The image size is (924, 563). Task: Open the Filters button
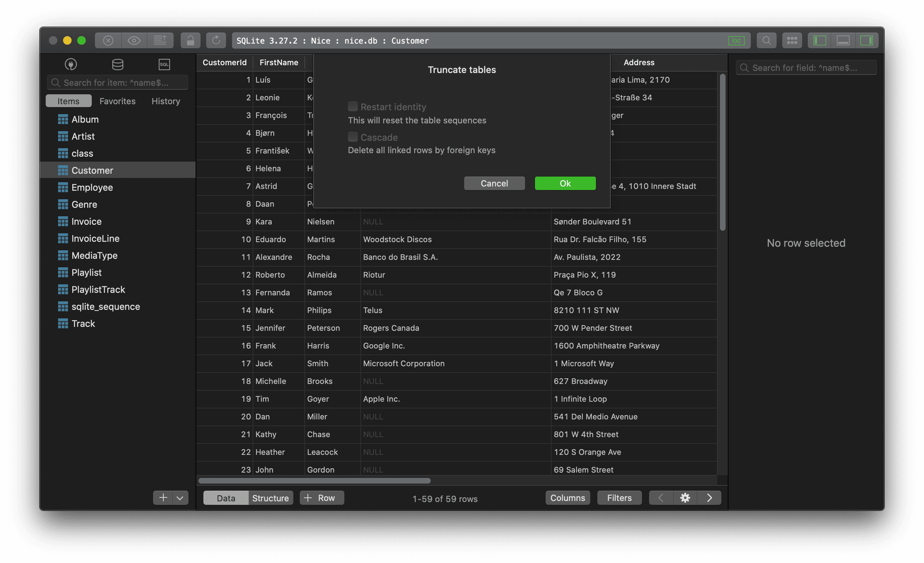point(619,498)
